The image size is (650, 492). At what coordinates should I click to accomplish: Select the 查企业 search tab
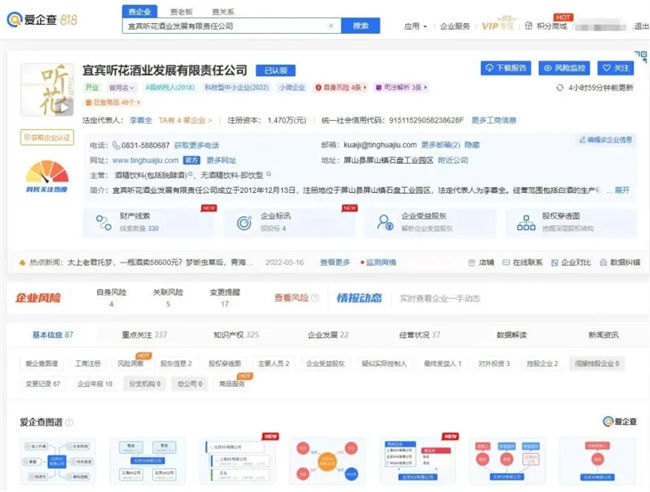[140, 12]
